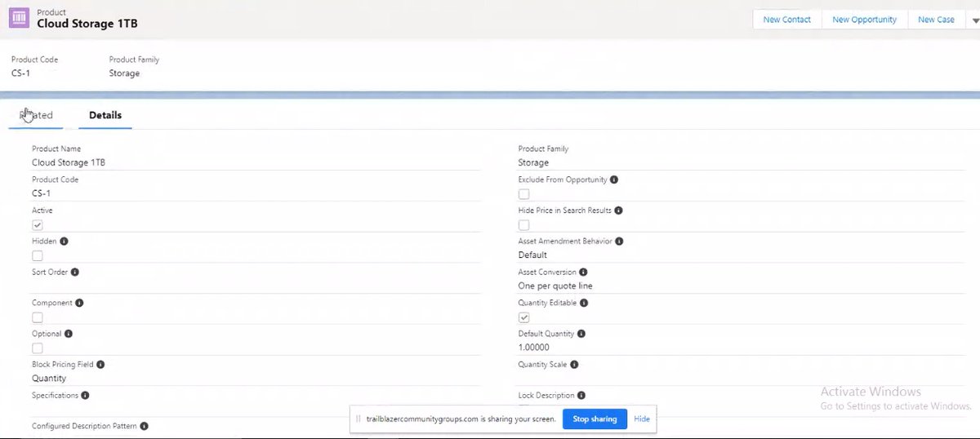Click the Product object icon in header
980x439 pixels.
click(x=19, y=18)
